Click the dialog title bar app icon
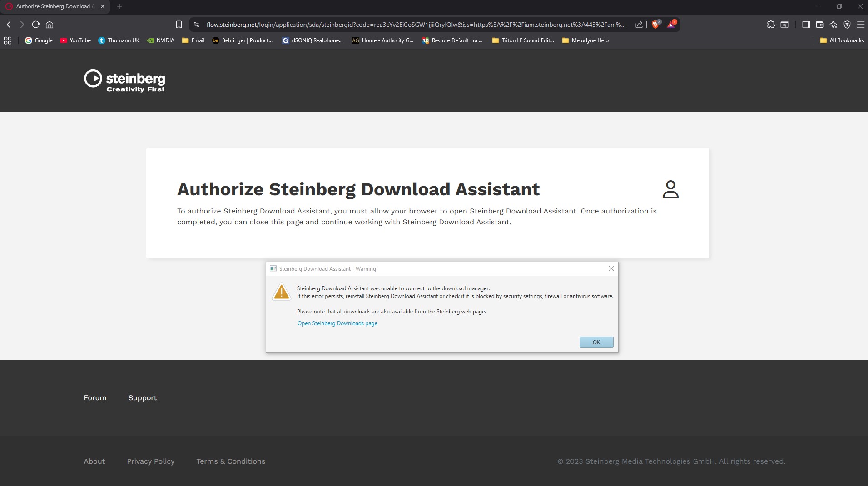Screen dimensions: 868x486 [273, 268]
